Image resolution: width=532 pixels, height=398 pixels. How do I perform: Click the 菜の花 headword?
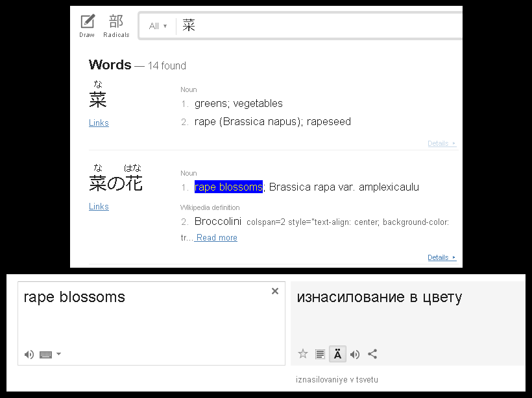[115, 183]
